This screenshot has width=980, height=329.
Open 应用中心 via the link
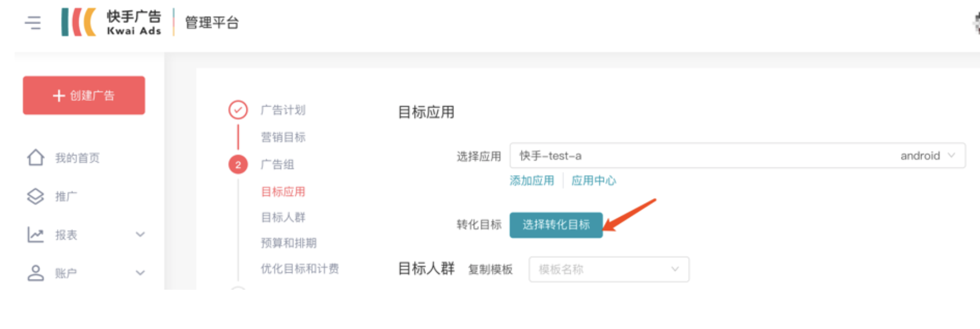coord(593,181)
